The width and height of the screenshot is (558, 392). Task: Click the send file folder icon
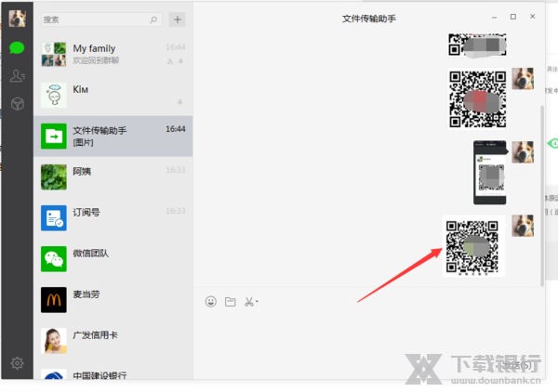(x=231, y=301)
